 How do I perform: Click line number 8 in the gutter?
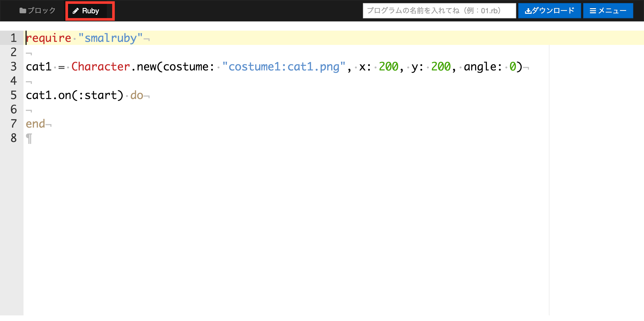pos(14,138)
